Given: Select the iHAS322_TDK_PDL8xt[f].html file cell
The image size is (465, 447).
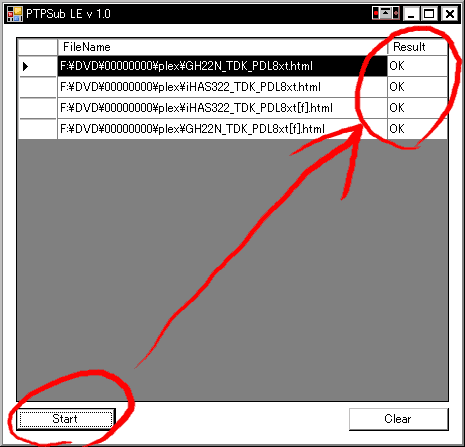Looking at the screenshot, I should [x=223, y=108].
